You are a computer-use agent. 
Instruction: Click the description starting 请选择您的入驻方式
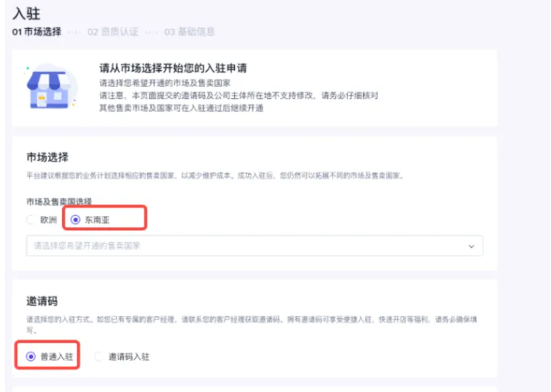pyautogui.click(x=251, y=324)
